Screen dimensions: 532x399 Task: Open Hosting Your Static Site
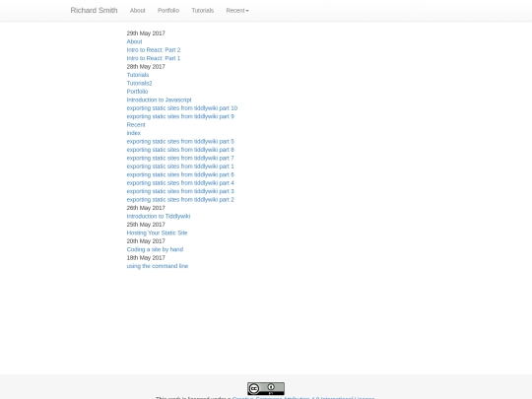[157, 233]
